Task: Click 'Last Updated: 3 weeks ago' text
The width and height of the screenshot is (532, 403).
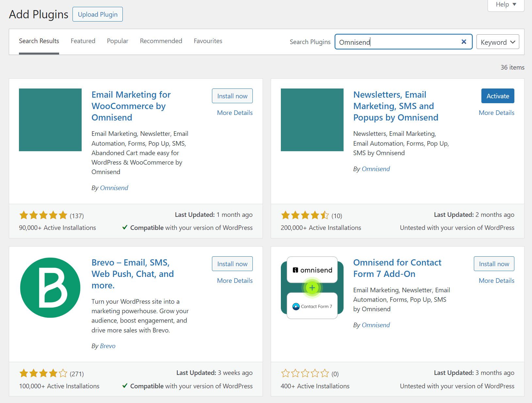Action: (x=214, y=373)
